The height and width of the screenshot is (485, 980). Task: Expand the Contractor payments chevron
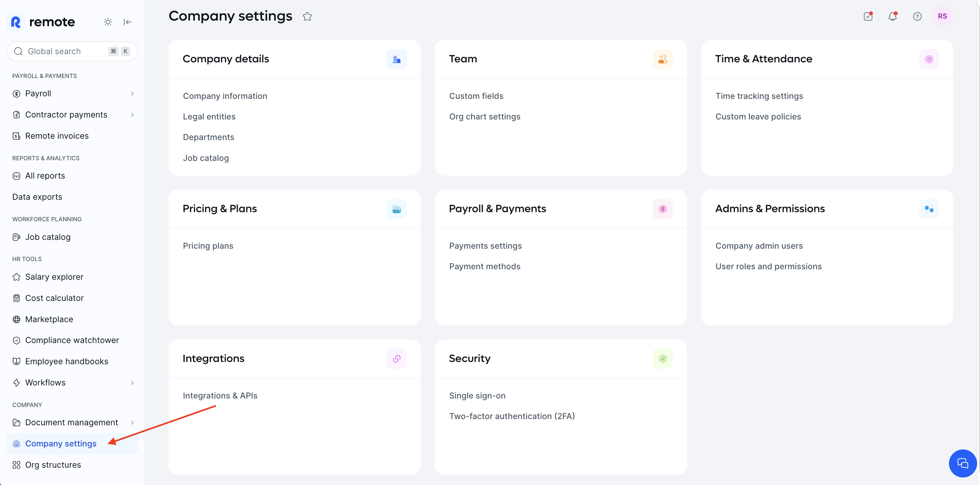132,115
